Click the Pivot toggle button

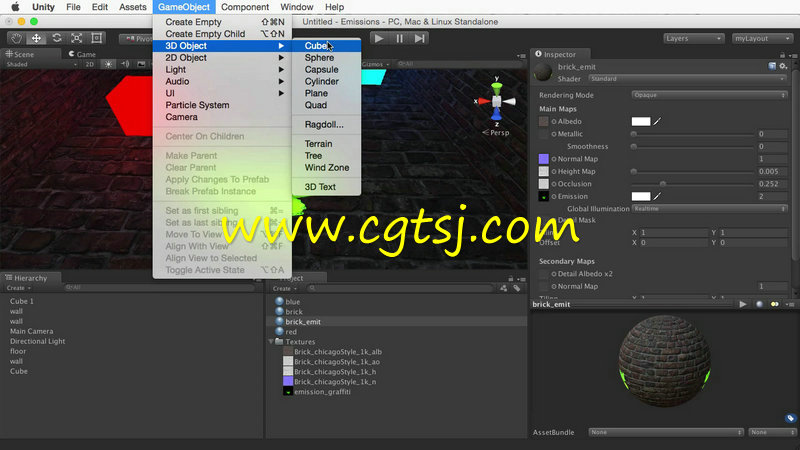point(137,39)
